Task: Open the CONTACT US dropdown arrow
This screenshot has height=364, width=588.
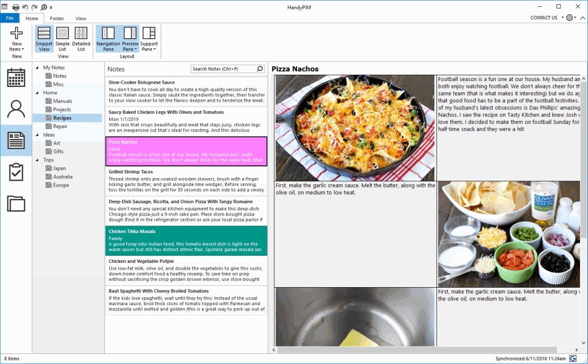Action: pos(563,17)
